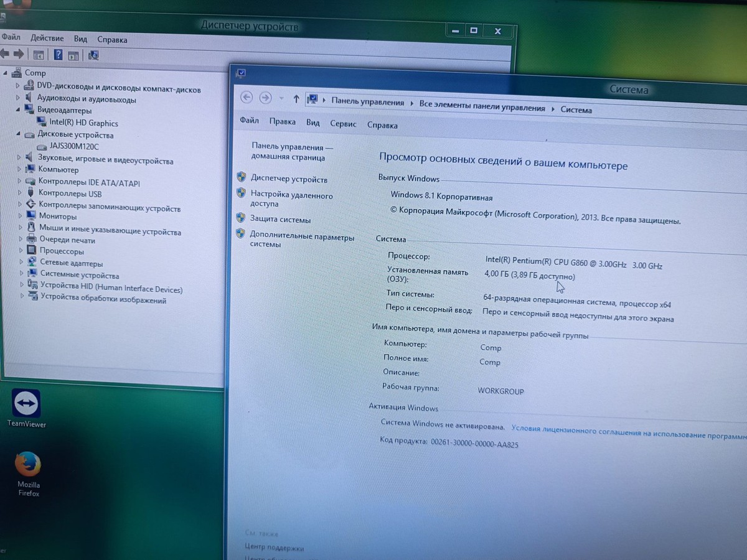The image size is (747, 560).
Task: Expand DVD-дисководы и дисководы компакт-дисков
Action: pyautogui.click(x=18, y=86)
